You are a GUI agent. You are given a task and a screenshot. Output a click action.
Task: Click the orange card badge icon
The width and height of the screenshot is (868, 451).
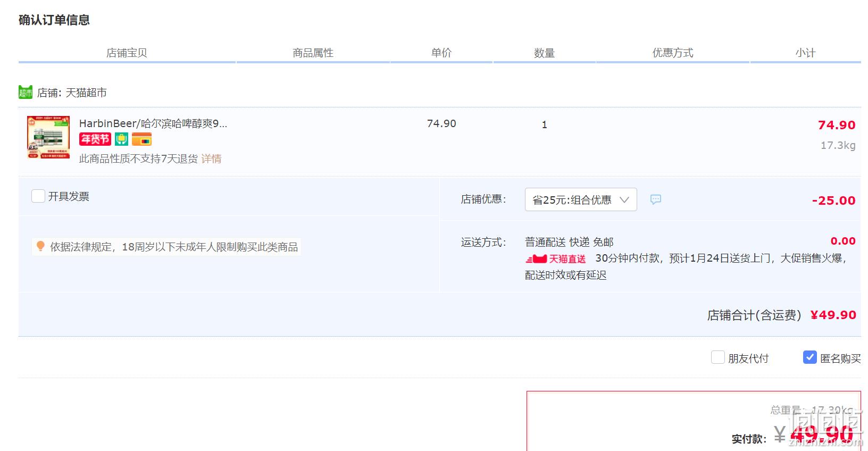coord(142,139)
